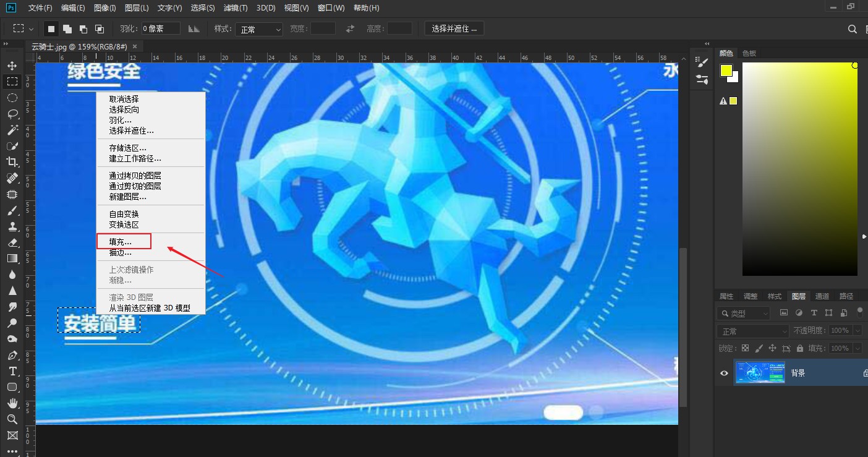Select the Move tool

(12, 66)
